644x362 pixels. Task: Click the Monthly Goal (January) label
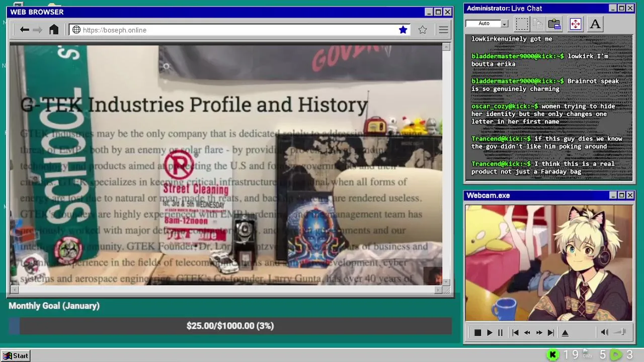tap(54, 306)
